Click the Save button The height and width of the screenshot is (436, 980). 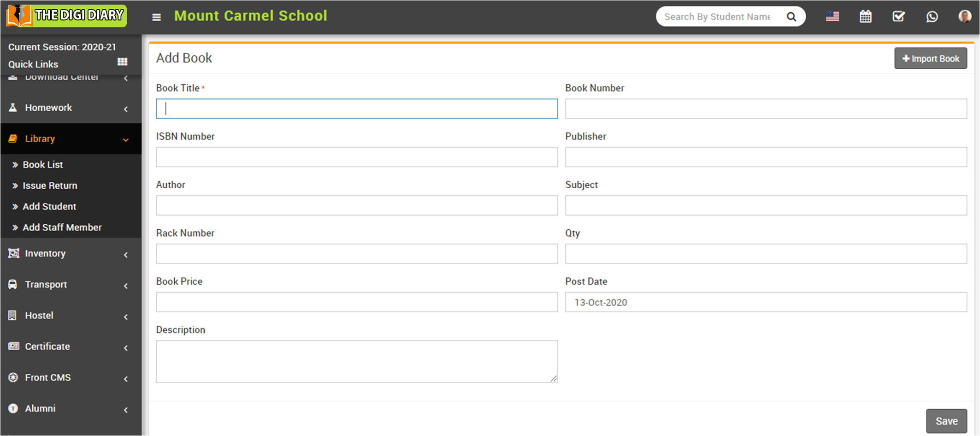(946, 421)
